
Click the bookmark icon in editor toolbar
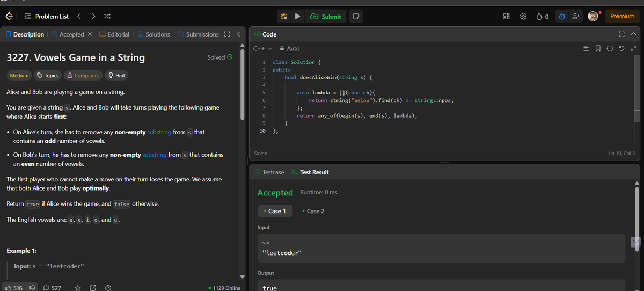tap(598, 48)
